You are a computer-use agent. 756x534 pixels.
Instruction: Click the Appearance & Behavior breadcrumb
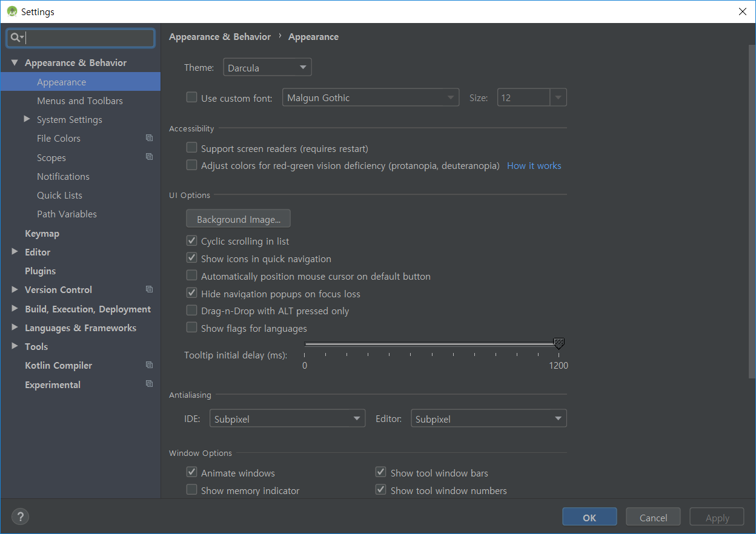[x=220, y=36]
